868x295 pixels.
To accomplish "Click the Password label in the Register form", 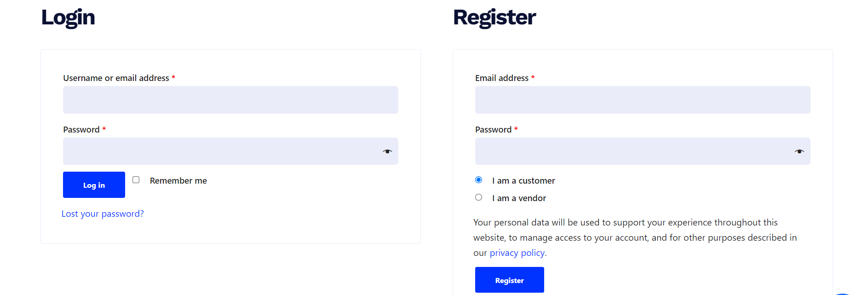I will (x=493, y=130).
